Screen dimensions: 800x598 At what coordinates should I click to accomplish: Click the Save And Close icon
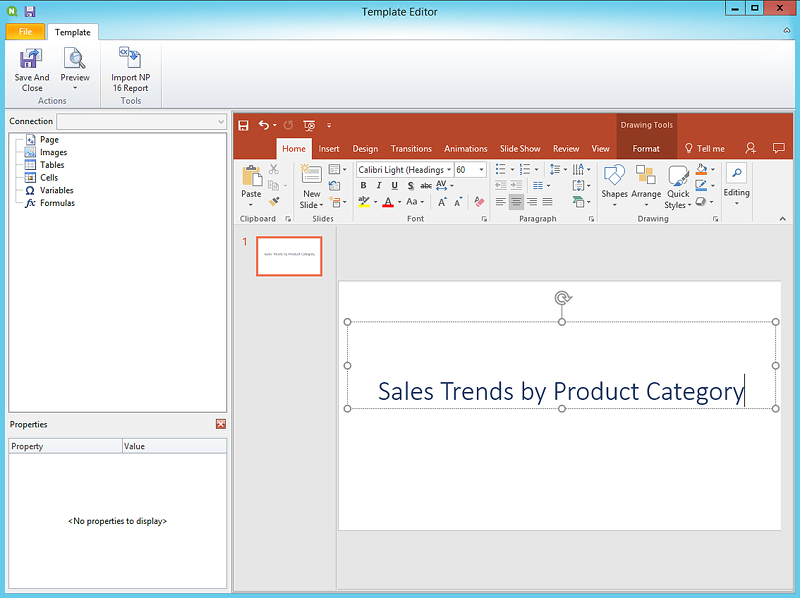point(31,59)
